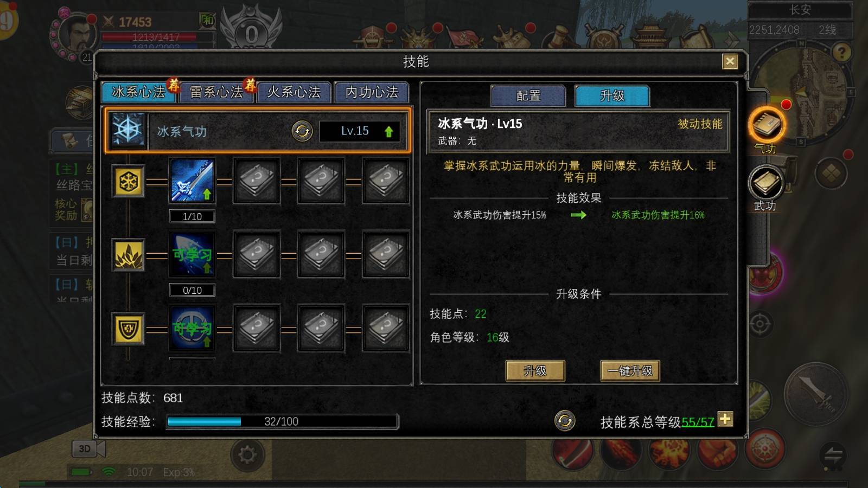Image resolution: width=868 pixels, height=488 pixels.
Task: Switch to the 火系心法 tab
Action: [x=293, y=92]
